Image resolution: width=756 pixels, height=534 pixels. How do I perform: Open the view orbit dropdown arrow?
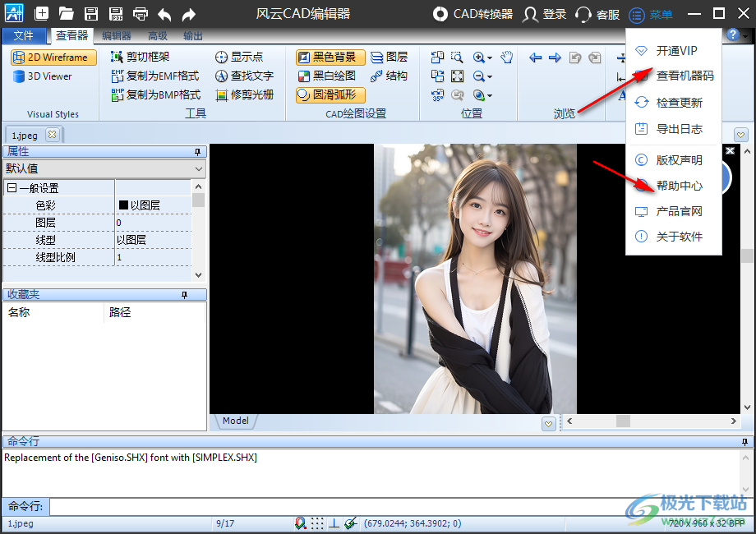pos(490,95)
